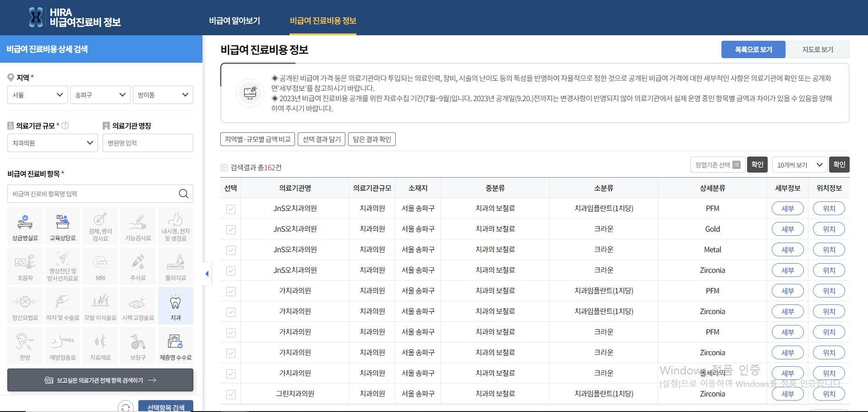Screen dimensions: 868x412
Task: Open the 10개씩 보기 results-per-page dropdown
Action: click(x=799, y=164)
